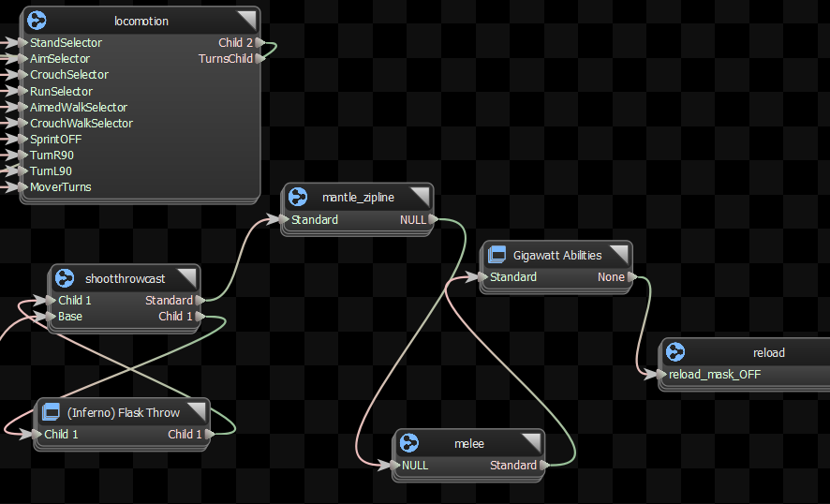Viewport: 830px width, 504px height.
Task: Click the shootthrowcast node selector icon
Action: click(x=65, y=278)
